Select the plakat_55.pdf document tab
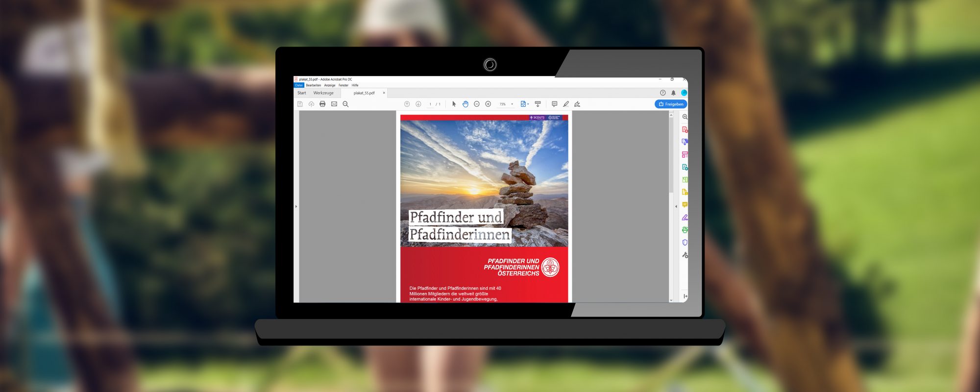Viewport: 980px width, 392px height. tap(364, 93)
